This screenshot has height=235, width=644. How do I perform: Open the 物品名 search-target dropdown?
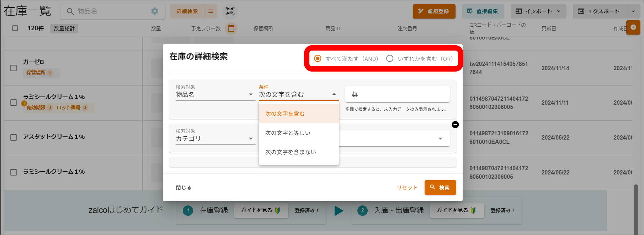click(x=215, y=95)
